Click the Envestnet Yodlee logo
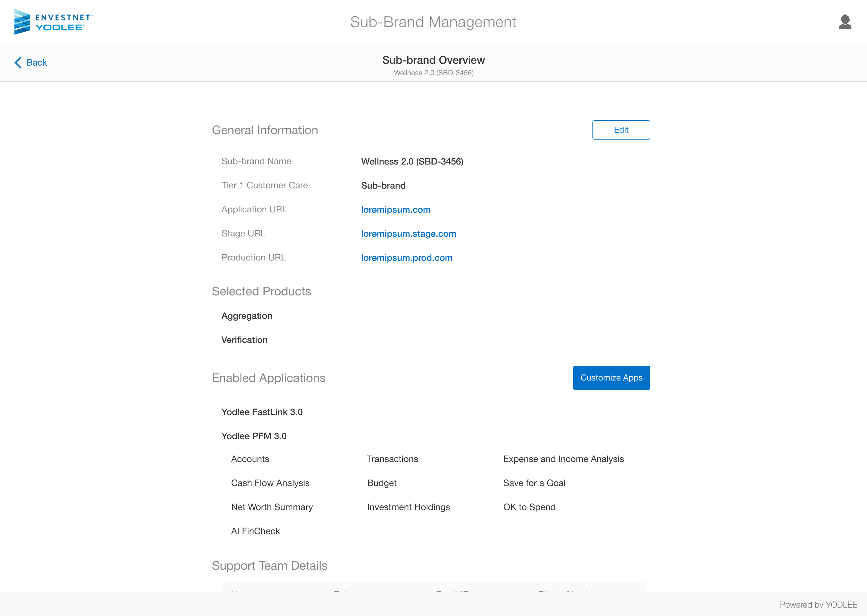Image resolution: width=867 pixels, height=616 pixels. pos(54,22)
